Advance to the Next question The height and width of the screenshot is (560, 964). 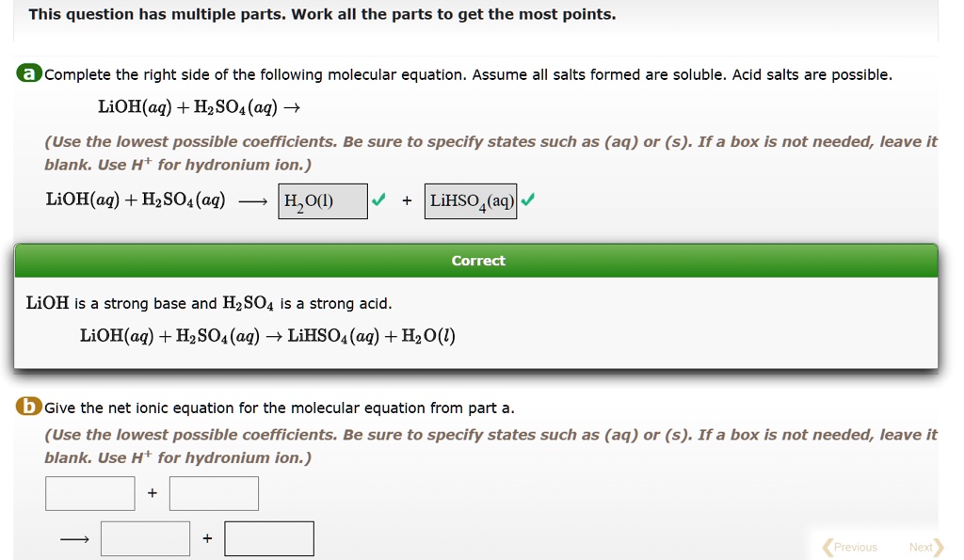coord(921,547)
